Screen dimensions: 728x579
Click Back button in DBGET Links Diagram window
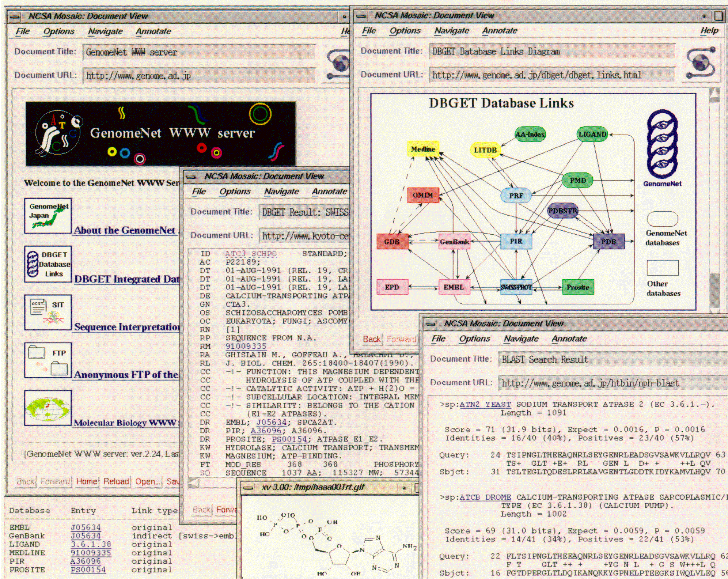pos(372,339)
